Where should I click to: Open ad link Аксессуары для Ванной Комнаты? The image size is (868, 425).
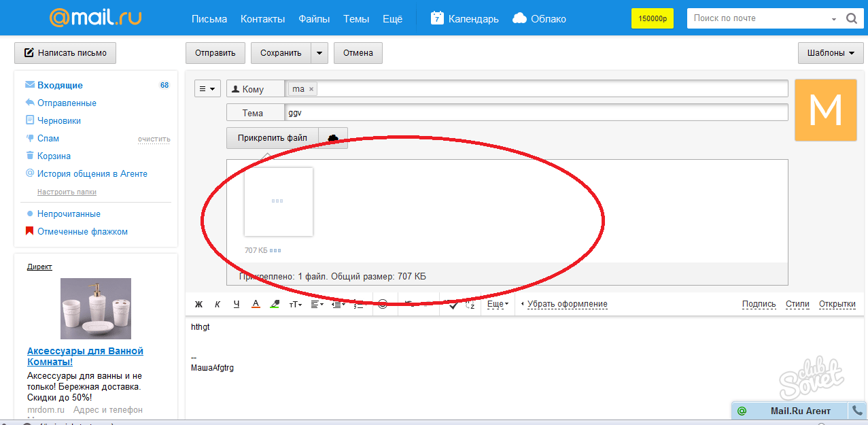[x=85, y=356]
